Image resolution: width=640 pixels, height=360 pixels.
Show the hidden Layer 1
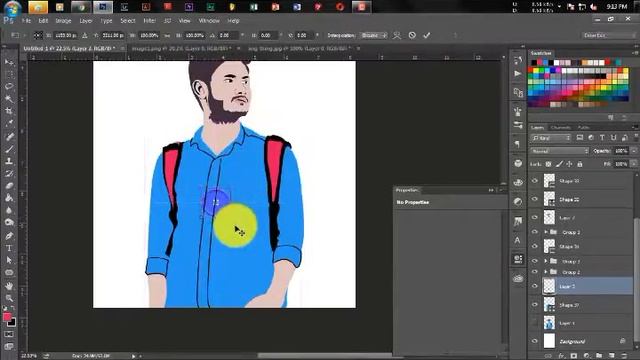(535, 323)
